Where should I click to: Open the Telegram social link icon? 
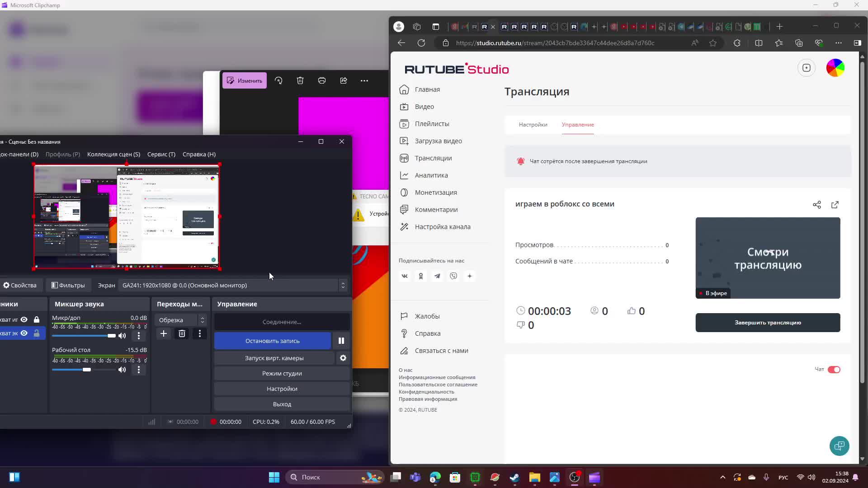pyautogui.click(x=437, y=276)
